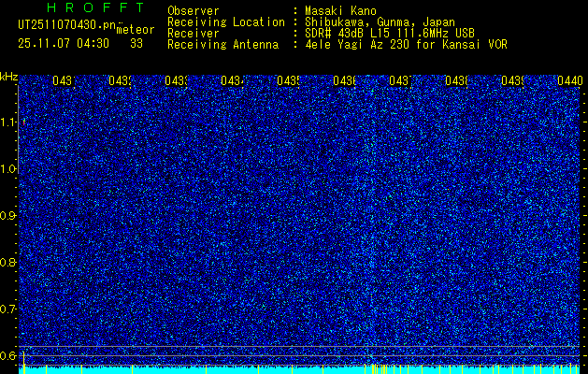Click the date stamp 25.11.07 04:30
Image resolution: width=588 pixels, height=374 pixels.
pyautogui.click(x=64, y=44)
